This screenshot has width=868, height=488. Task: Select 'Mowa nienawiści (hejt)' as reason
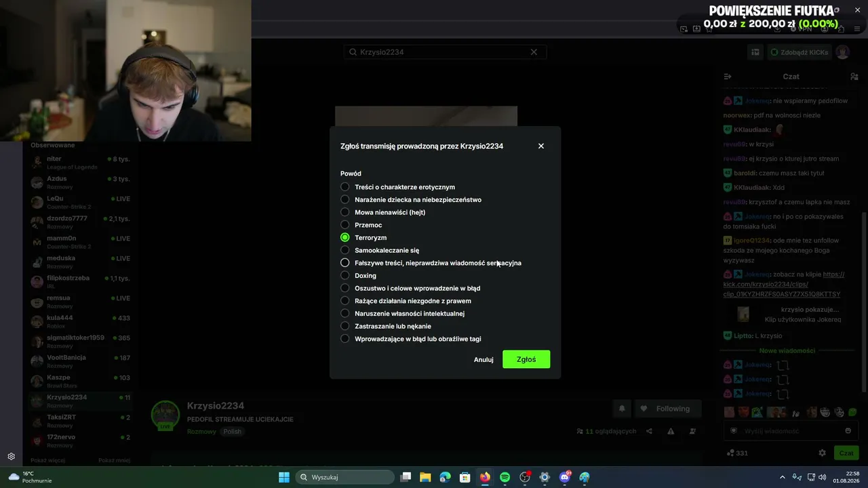click(345, 212)
